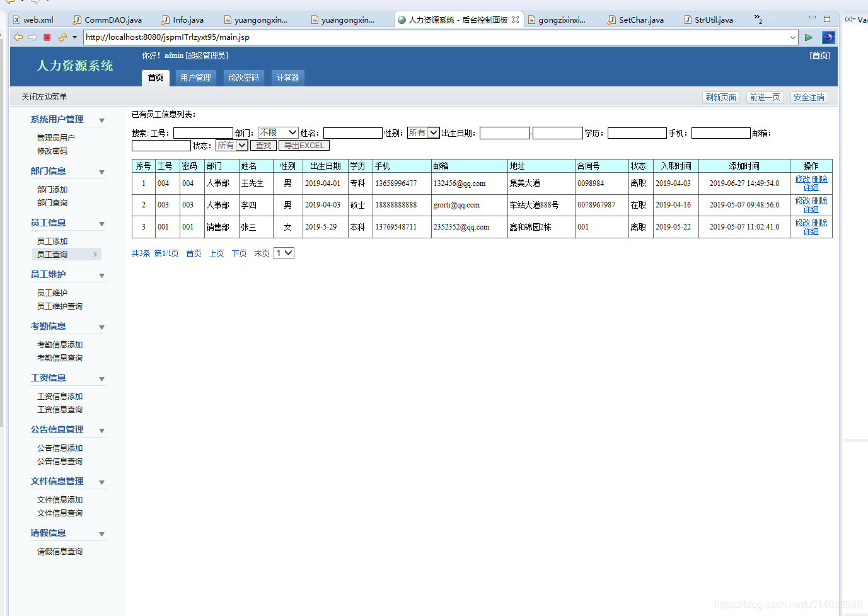Open the 计算器 navigation tab
868x616 pixels.
tap(288, 78)
